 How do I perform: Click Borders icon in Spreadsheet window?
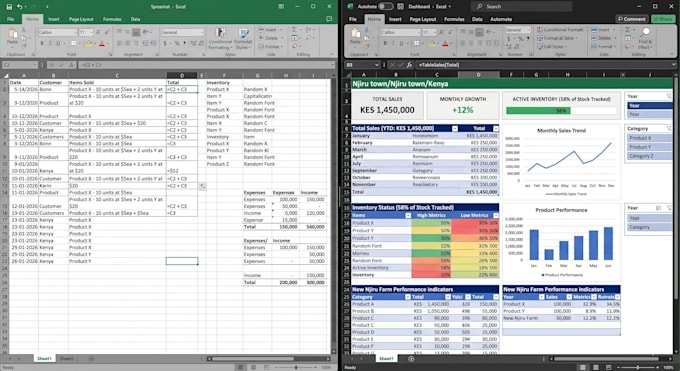point(74,43)
